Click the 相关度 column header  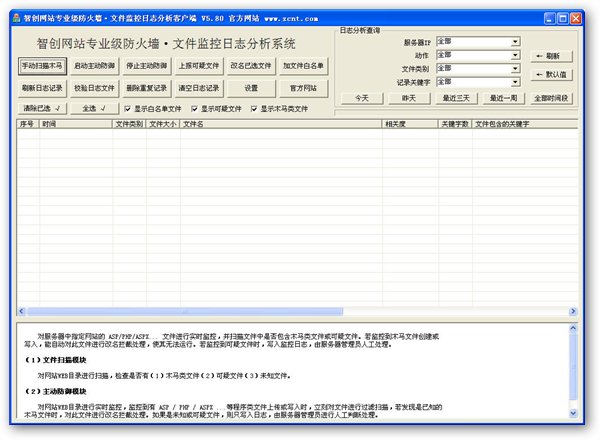tap(408, 124)
